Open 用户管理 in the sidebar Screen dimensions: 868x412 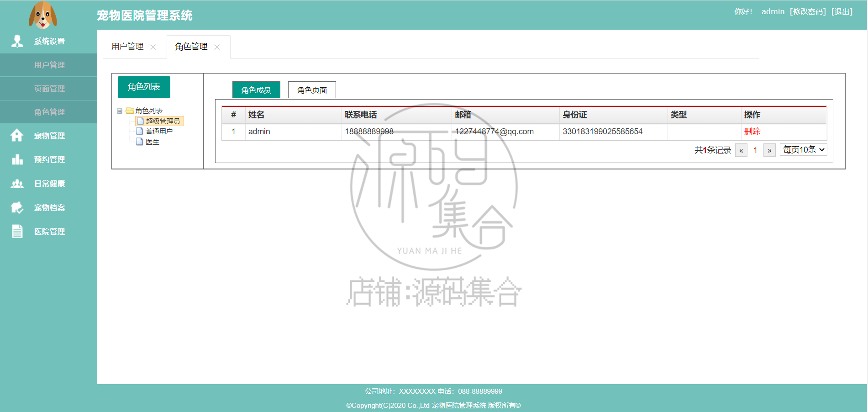pos(48,65)
